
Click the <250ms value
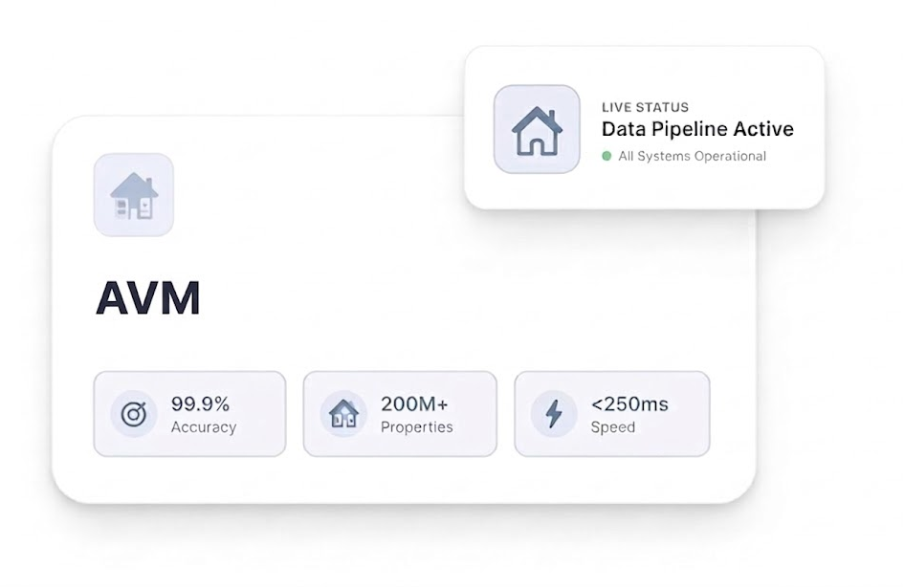click(629, 403)
